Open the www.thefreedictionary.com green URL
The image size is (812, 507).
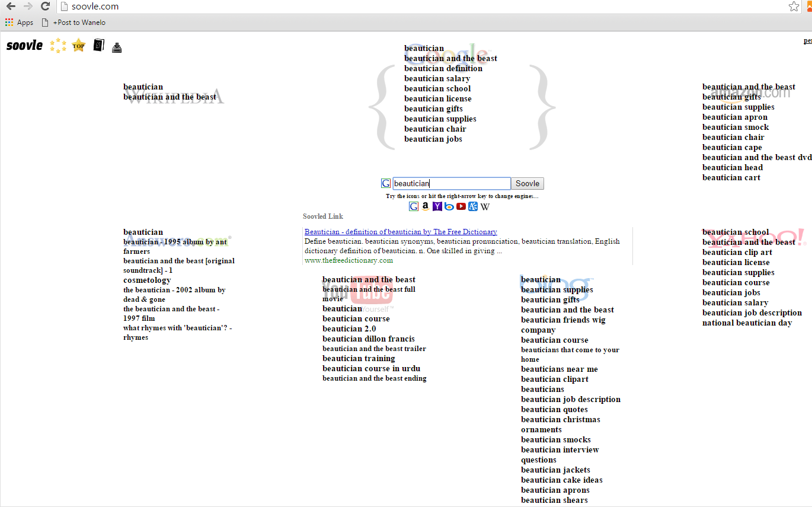point(349,260)
